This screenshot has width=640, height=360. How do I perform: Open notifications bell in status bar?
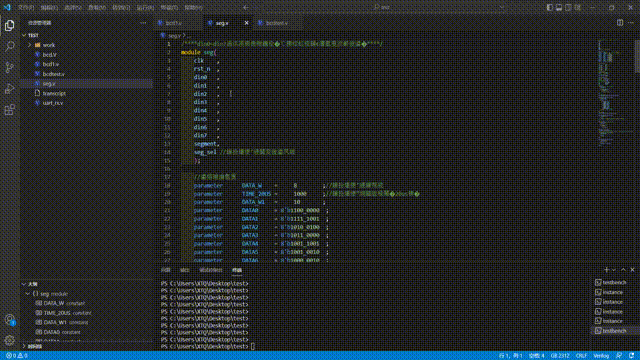[x=631, y=356]
